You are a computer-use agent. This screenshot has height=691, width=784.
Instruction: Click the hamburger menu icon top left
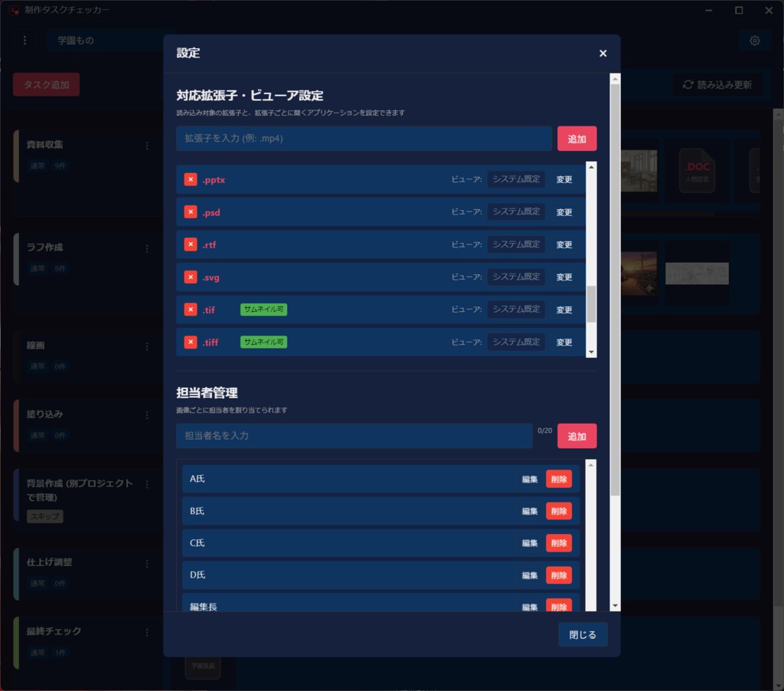[24, 39]
